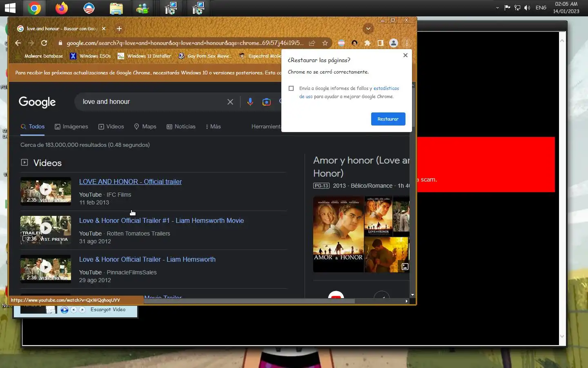Expand the tab search dropdown arrow
The height and width of the screenshot is (368, 588).
(368, 29)
